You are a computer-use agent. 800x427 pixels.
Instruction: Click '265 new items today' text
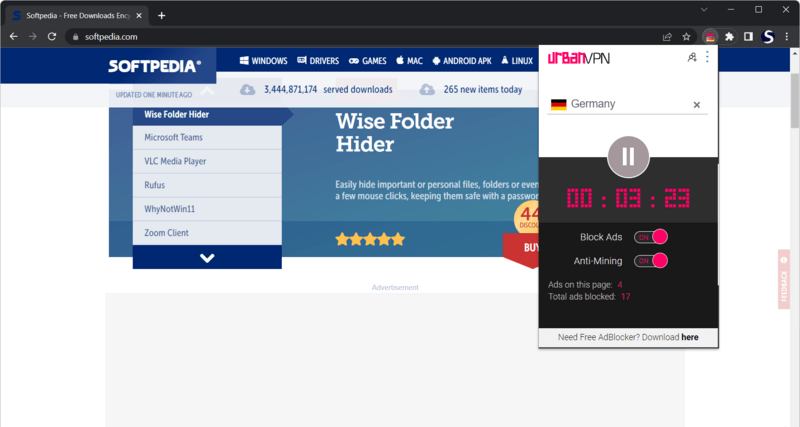483,90
